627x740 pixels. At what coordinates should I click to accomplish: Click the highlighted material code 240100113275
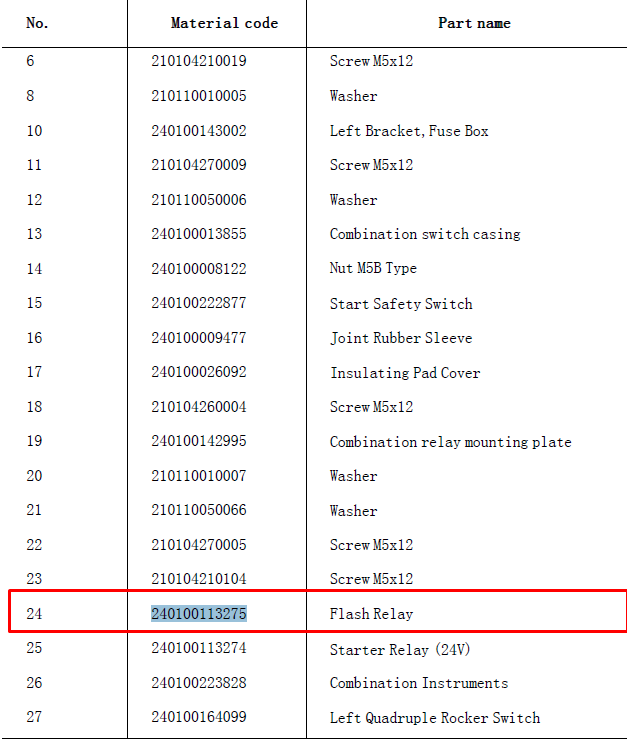click(199, 614)
